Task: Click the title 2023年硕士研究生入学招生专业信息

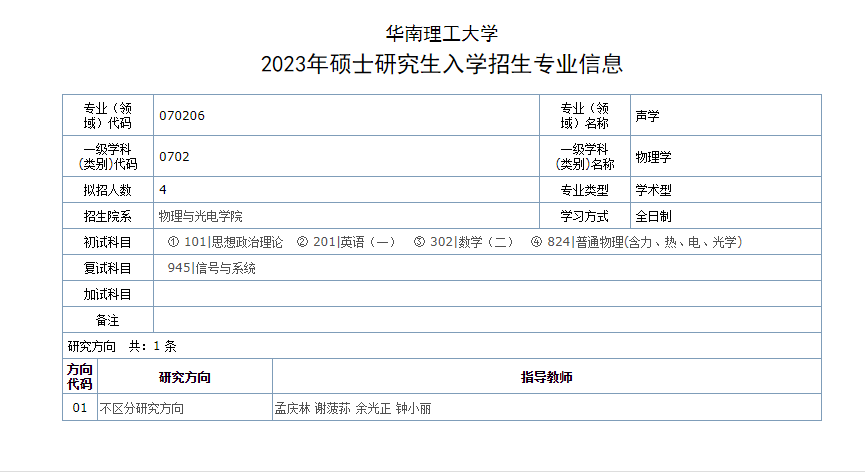Action: click(x=442, y=64)
